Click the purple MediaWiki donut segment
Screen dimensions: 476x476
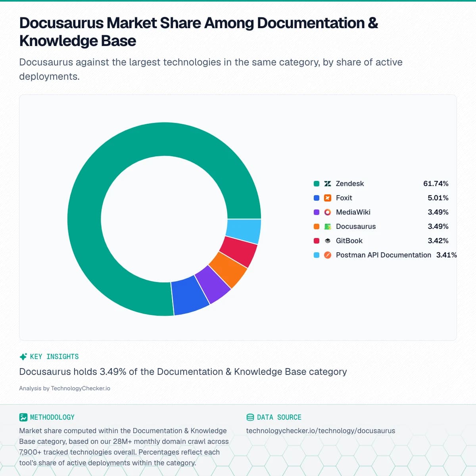pyautogui.click(x=213, y=284)
